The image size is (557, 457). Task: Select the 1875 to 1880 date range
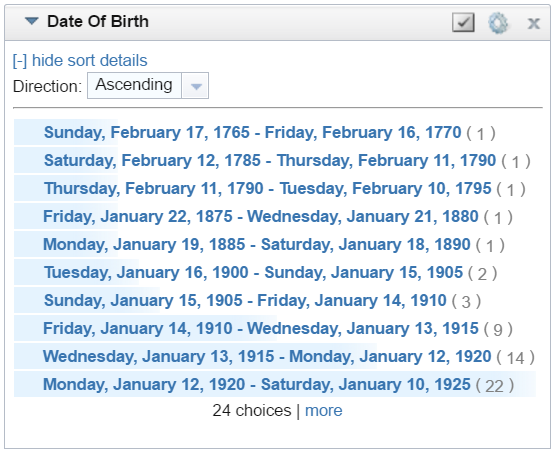click(x=261, y=216)
